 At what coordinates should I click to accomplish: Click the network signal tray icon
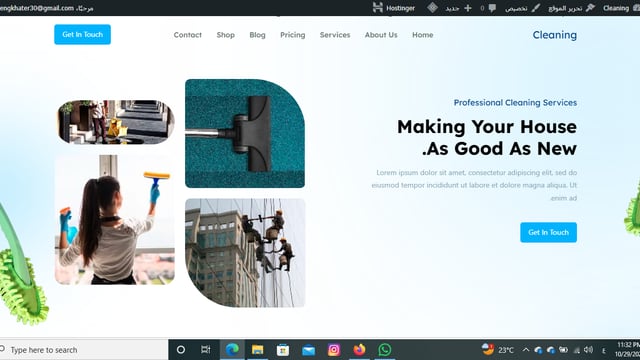[576, 350]
